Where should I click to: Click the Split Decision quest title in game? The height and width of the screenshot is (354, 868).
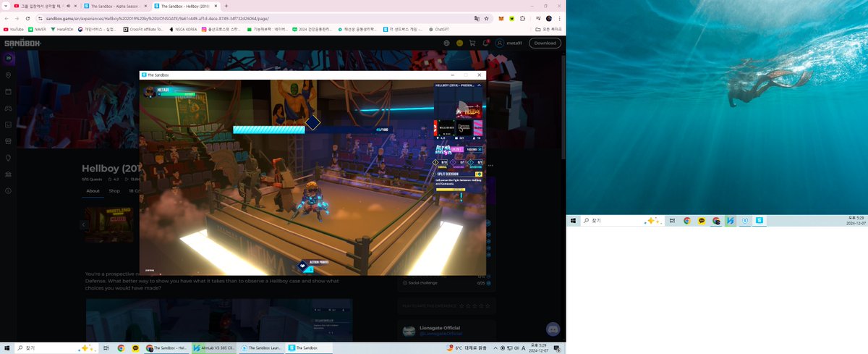[x=448, y=174]
